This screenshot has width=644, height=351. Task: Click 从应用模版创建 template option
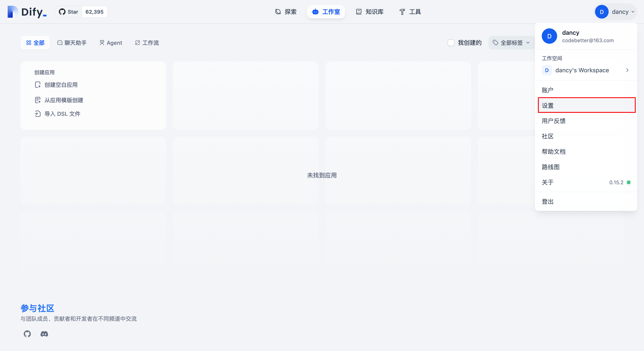[x=59, y=100]
